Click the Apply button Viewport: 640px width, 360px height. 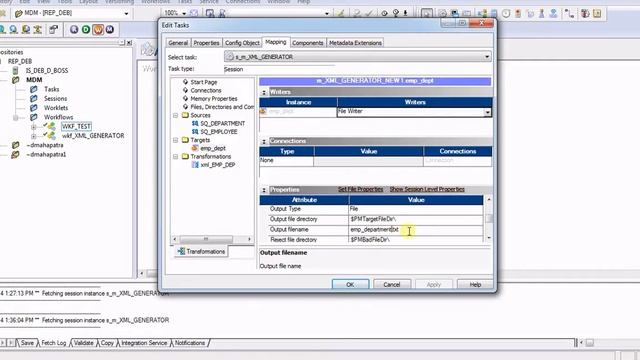tap(433, 284)
